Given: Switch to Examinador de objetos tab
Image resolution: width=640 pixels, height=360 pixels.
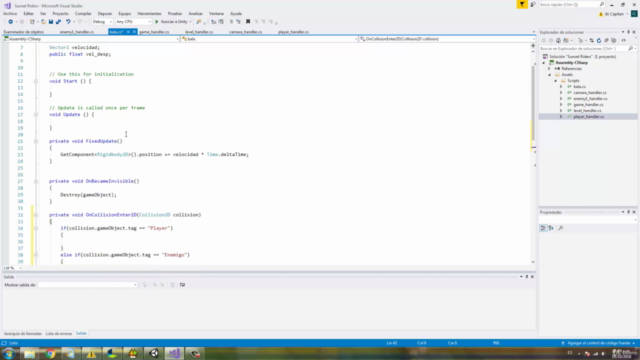Looking at the screenshot, I should [x=24, y=32].
